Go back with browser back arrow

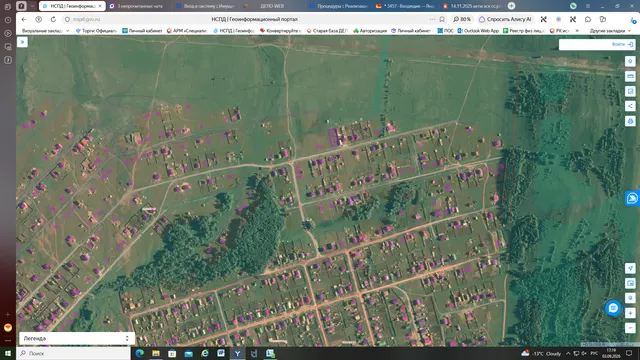tap(24, 19)
